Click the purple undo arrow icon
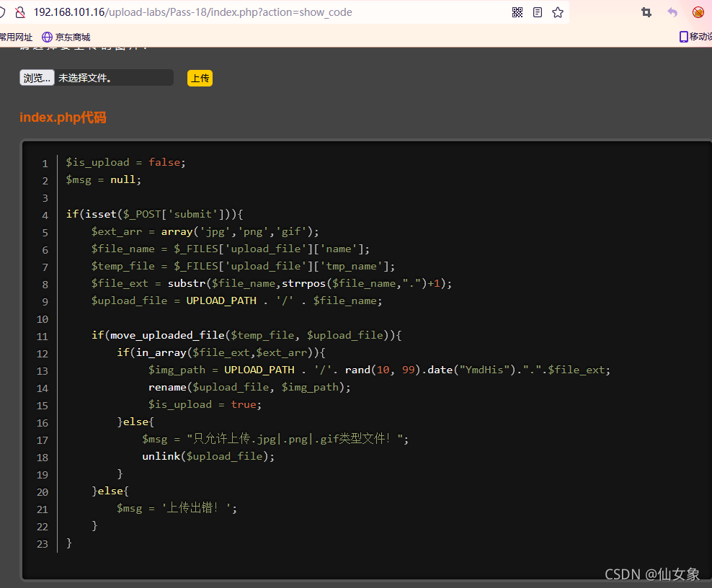712x588 pixels. coord(672,12)
